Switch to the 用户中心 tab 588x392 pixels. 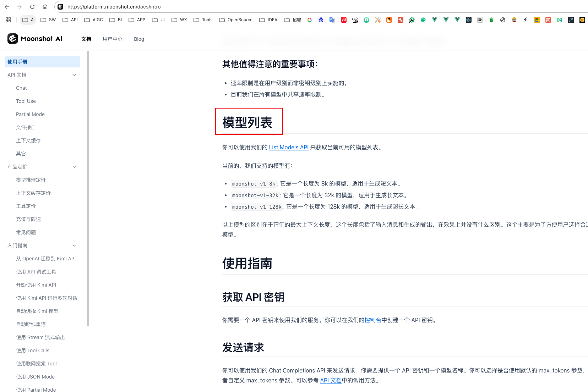(112, 39)
